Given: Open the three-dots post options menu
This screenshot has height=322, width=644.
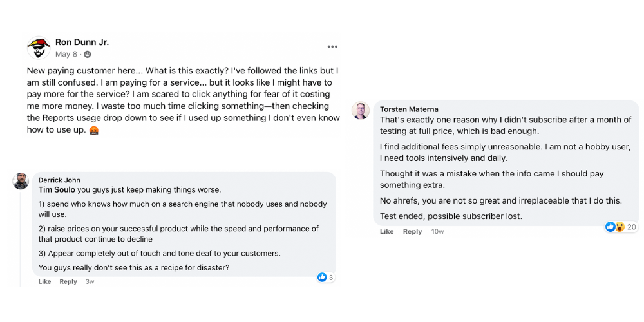Looking at the screenshot, I should [332, 47].
